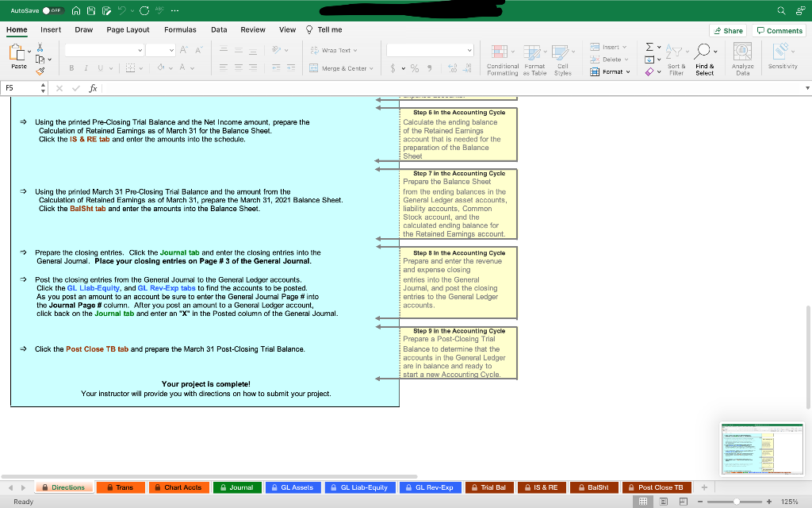The image size is (812, 508).
Task: Toggle Underline formatting
Action: point(101,68)
